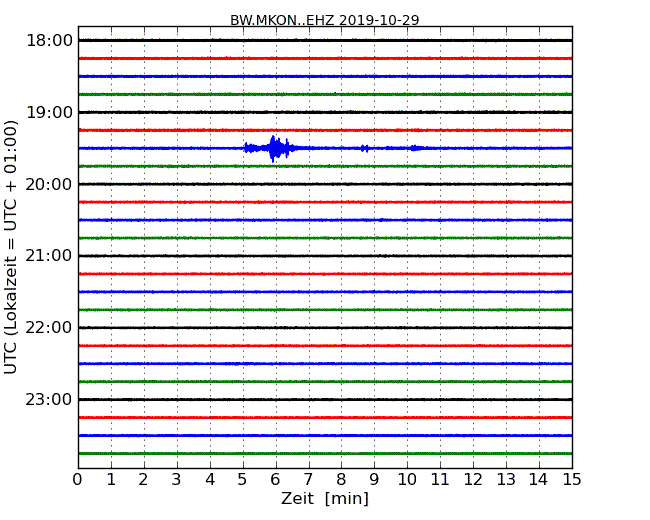Click x-axis tick label 5
This screenshot has height=520, width=650.
243,479
